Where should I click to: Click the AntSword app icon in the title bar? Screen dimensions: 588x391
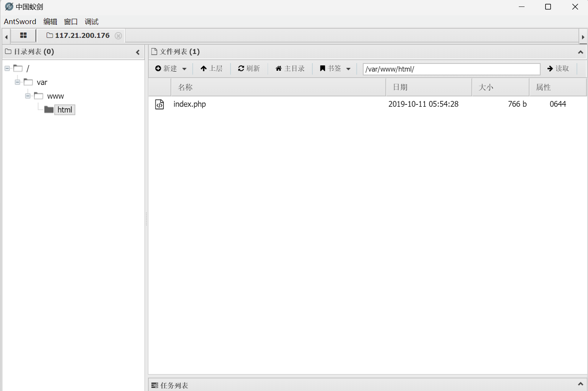pyautogui.click(x=9, y=7)
